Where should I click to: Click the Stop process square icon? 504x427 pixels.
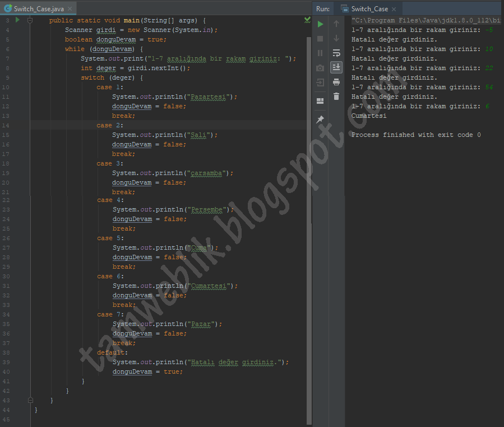pos(320,39)
